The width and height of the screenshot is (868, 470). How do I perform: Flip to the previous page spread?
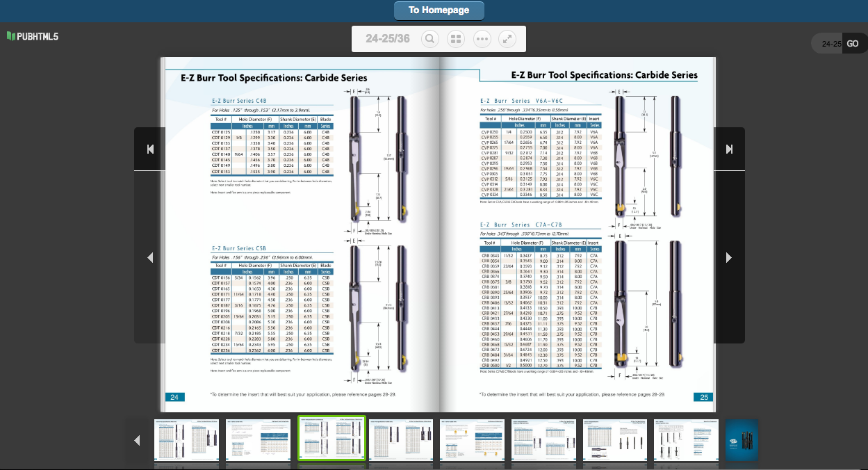pos(150,257)
